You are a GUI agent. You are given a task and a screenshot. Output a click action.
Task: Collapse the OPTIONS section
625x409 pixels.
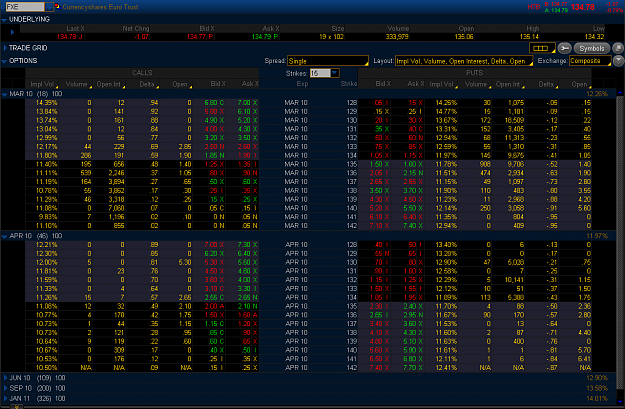click(4, 61)
